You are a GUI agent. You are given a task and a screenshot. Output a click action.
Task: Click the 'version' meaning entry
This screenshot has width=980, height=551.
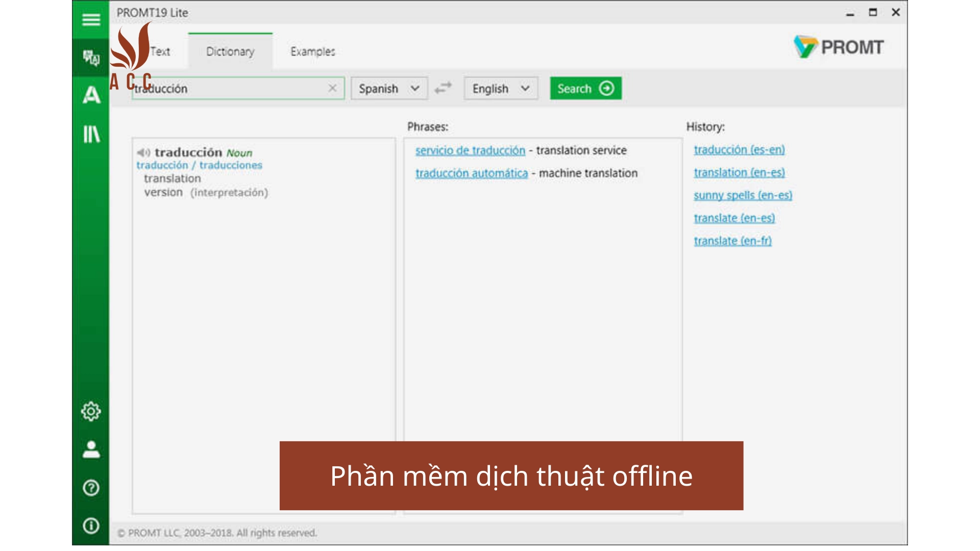tap(163, 192)
